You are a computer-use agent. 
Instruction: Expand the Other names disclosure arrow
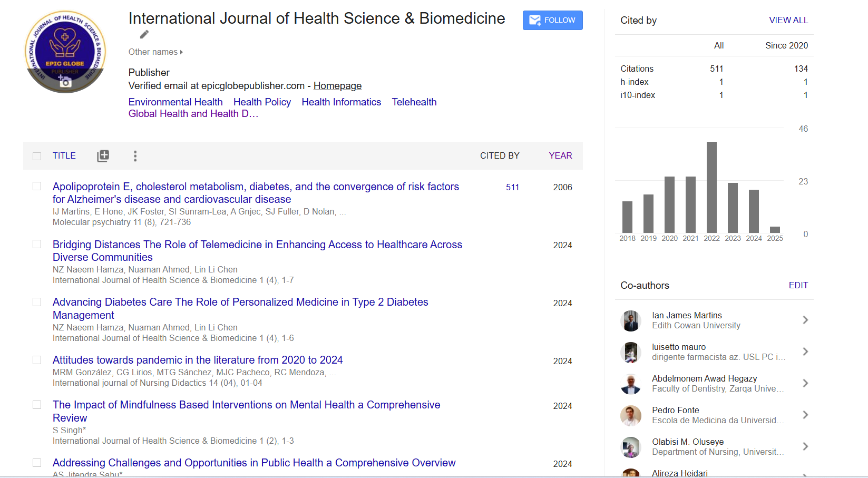(x=181, y=52)
